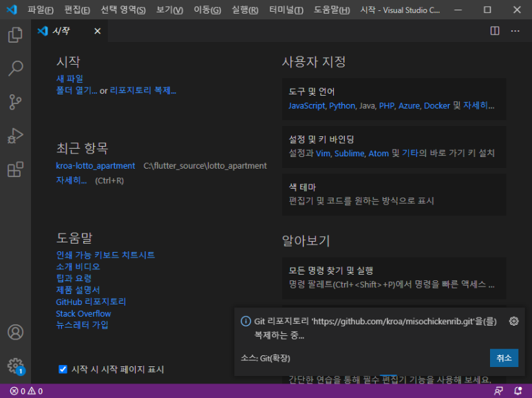Click 소스: Git(확장) text in notification
532x398 pixels.
(266, 358)
